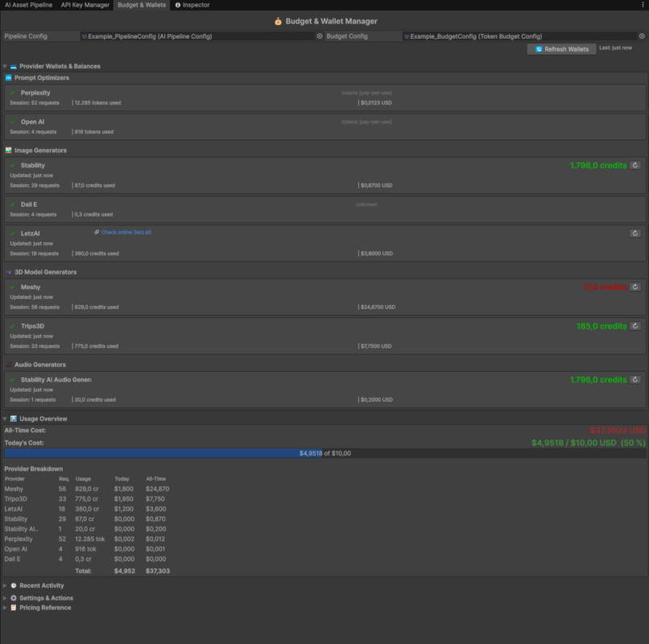This screenshot has height=644, width=649.
Task: Click the Meshy row in Provider Breakdown
Action: [x=87, y=489]
